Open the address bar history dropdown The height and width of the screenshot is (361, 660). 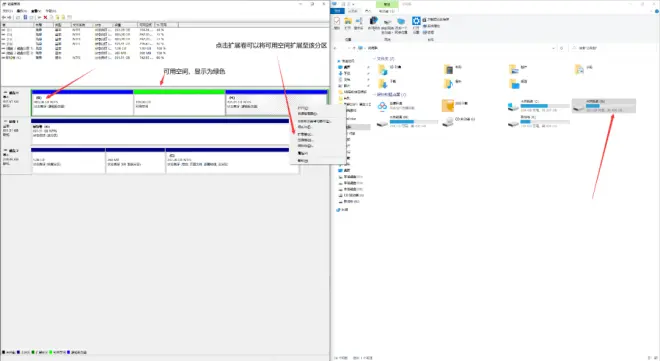coord(553,48)
